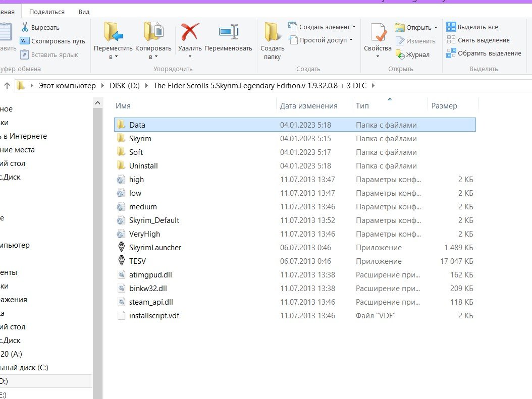Click Copy path (Скопировать путь)
The height and width of the screenshot is (399, 532).
click(52, 41)
